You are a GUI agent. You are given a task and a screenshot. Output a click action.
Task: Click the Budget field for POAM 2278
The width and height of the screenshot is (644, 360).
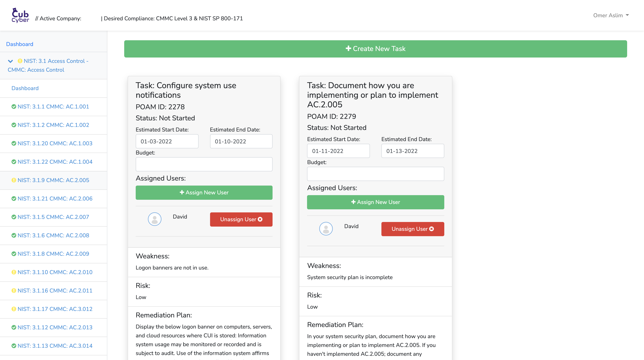tap(204, 164)
